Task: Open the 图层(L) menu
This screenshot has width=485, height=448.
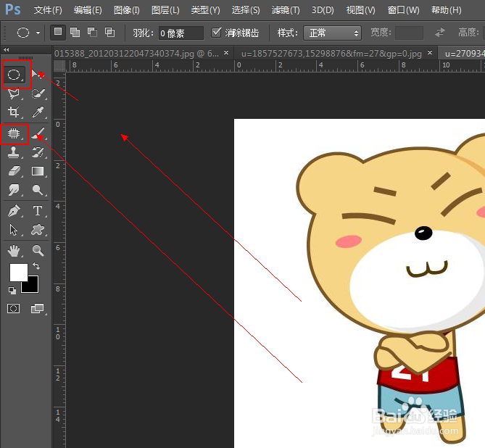Action: [165, 10]
